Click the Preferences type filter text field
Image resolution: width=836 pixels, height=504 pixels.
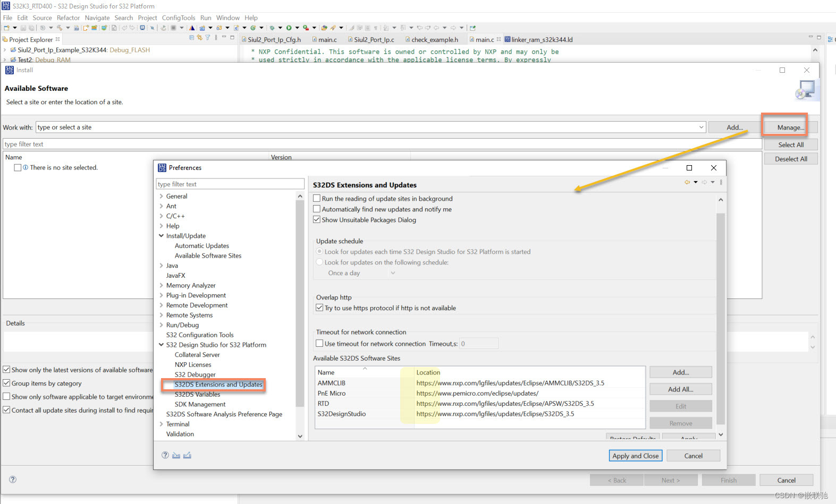(x=230, y=184)
